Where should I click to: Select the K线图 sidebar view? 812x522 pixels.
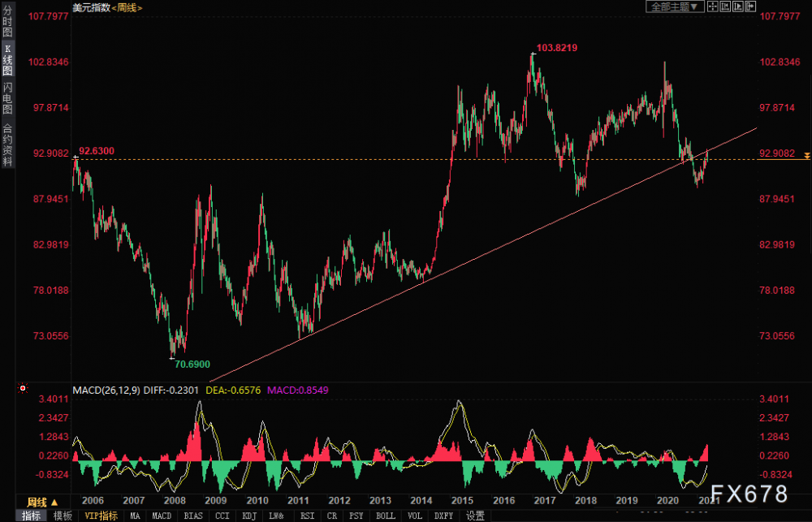tap(7, 59)
